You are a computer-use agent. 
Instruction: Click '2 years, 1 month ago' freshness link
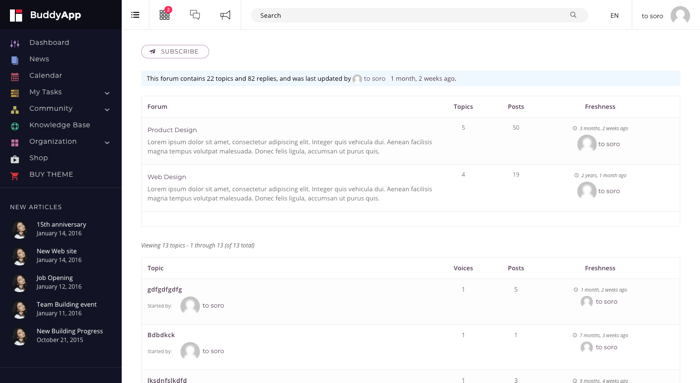[604, 175]
